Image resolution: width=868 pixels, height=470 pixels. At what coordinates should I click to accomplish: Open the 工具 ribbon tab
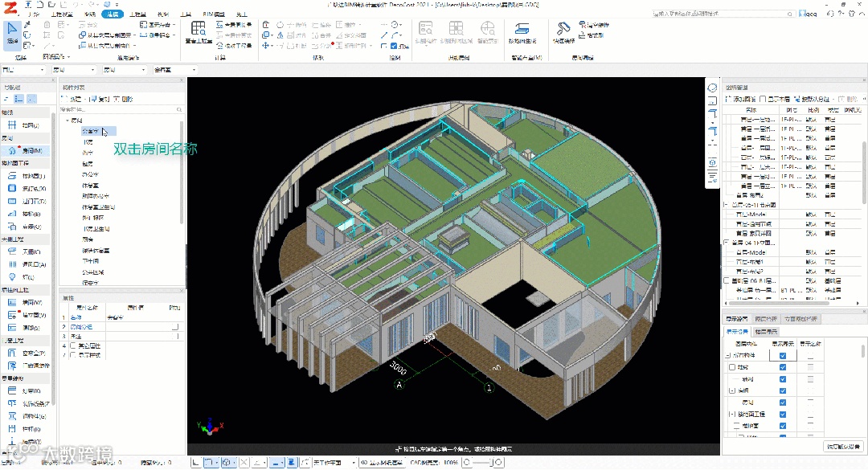coord(186,14)
